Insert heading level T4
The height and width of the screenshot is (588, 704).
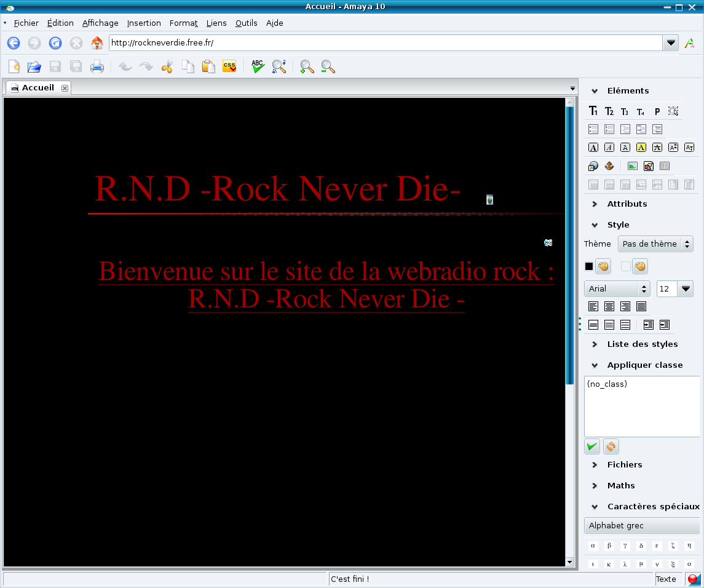click(641, 111)
